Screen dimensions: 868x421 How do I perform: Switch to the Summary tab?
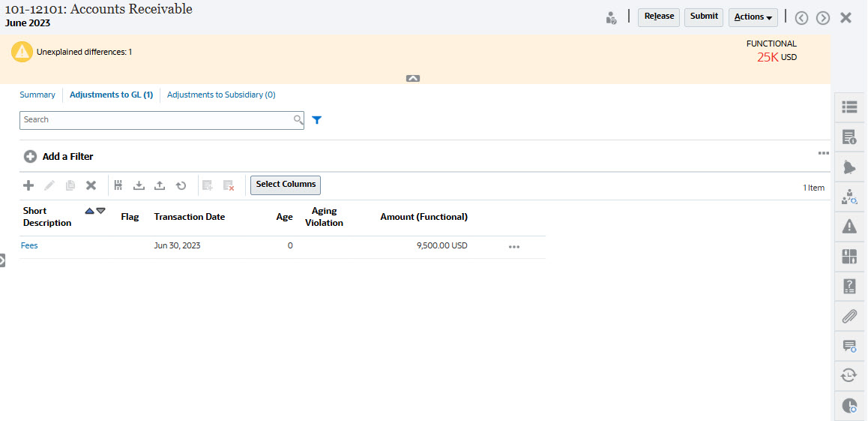coord(37,95)
